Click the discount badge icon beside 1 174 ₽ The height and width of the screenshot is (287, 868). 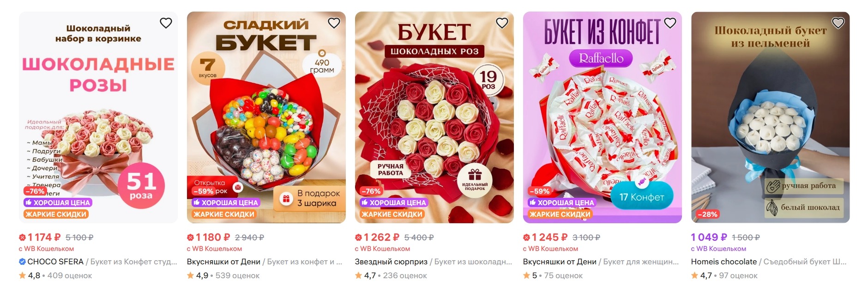click(x=22, y=238)
